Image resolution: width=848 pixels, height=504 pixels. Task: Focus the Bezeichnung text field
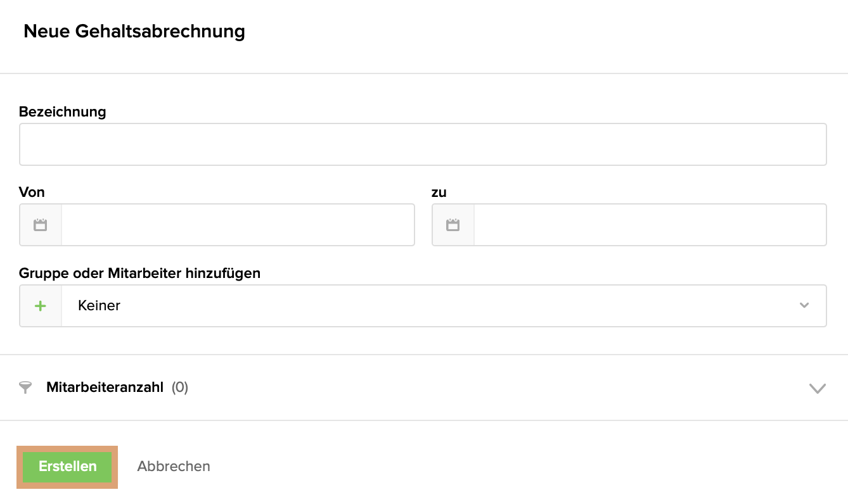pyautogui.click(x=423, y=144)
